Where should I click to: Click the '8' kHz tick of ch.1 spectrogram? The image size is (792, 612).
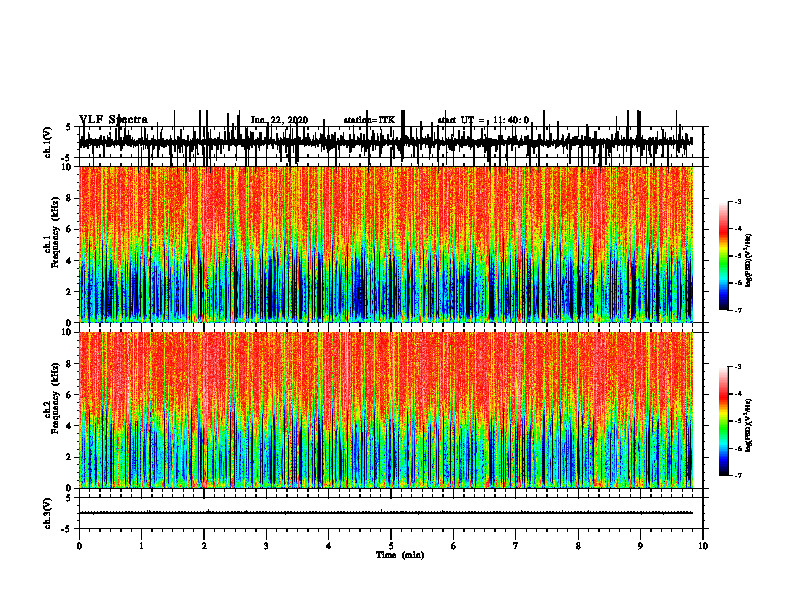coord(70,198)
